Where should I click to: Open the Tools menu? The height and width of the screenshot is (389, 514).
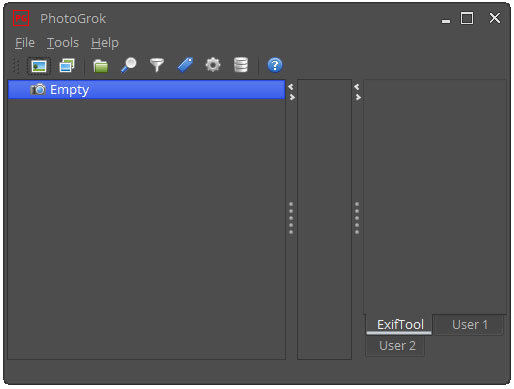(63, 43)
